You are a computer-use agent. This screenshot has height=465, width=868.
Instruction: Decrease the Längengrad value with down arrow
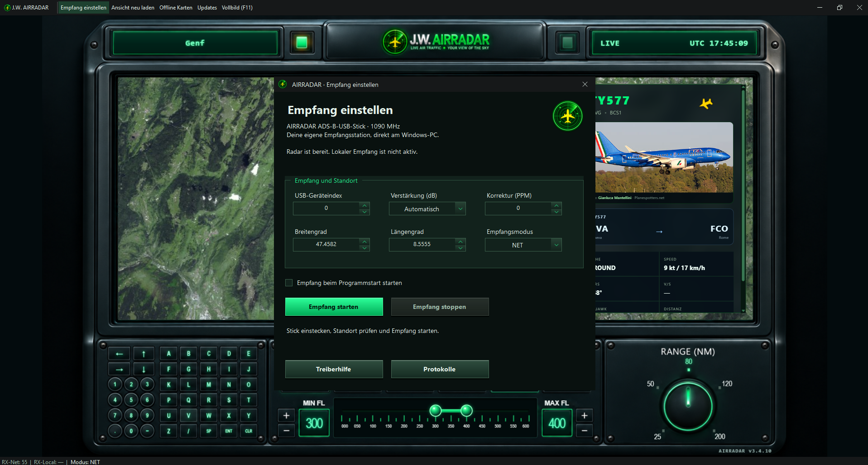(460, 248)
